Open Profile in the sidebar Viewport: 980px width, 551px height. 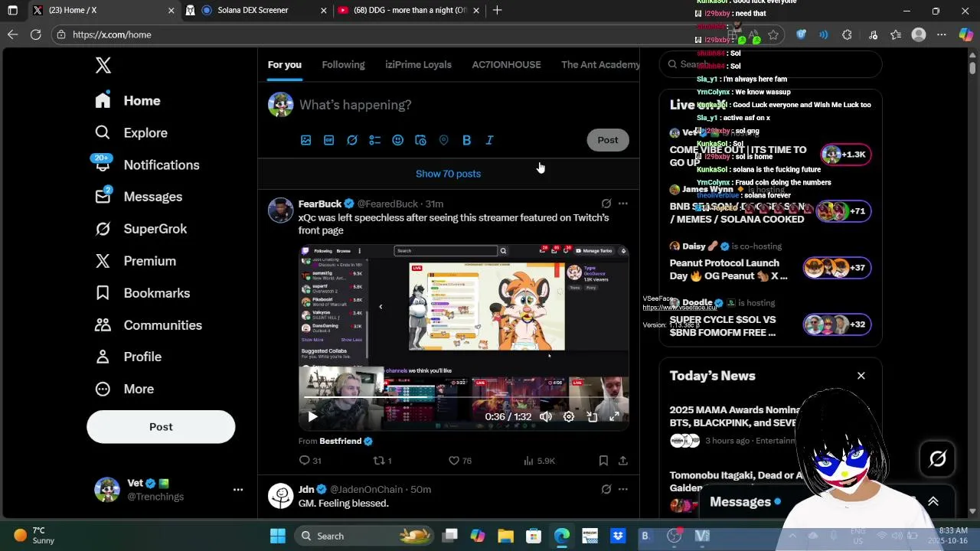(128, 357)
